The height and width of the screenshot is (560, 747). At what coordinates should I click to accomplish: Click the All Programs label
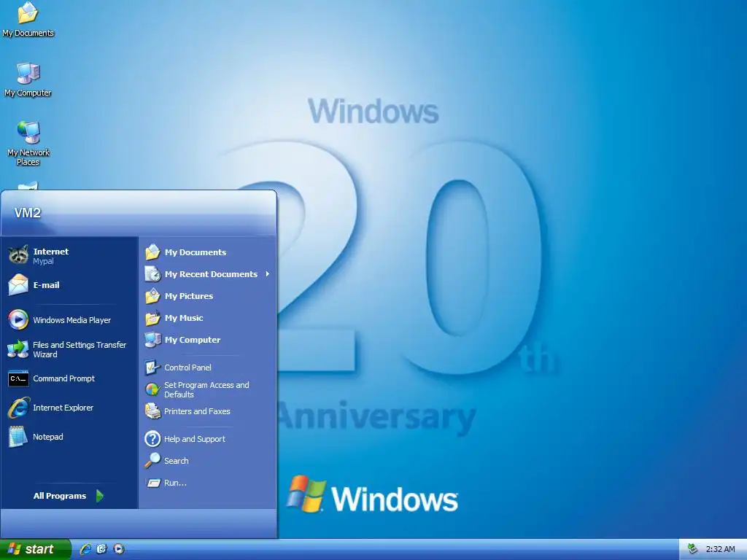point(60,496)
